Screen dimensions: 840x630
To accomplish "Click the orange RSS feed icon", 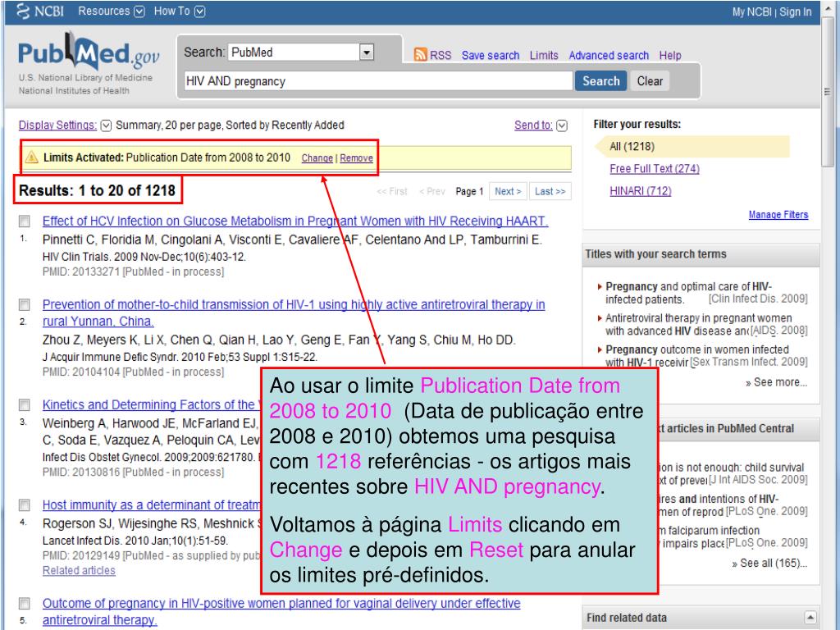I will (421, 55).
